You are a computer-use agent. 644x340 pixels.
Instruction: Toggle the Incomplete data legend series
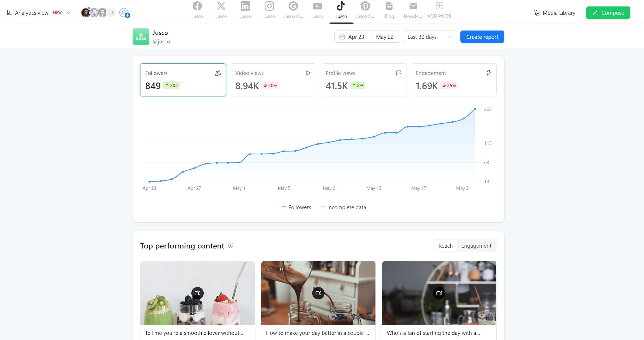click(343, 207)
